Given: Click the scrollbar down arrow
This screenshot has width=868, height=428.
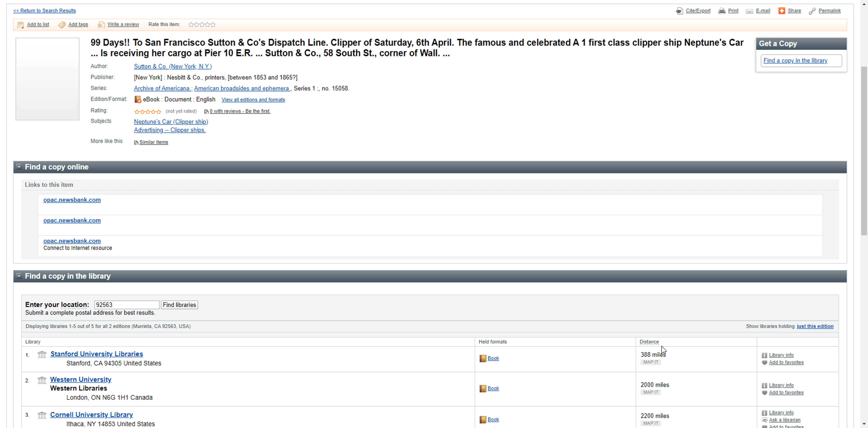Looking at the screenshot, I should coord(864,424).
